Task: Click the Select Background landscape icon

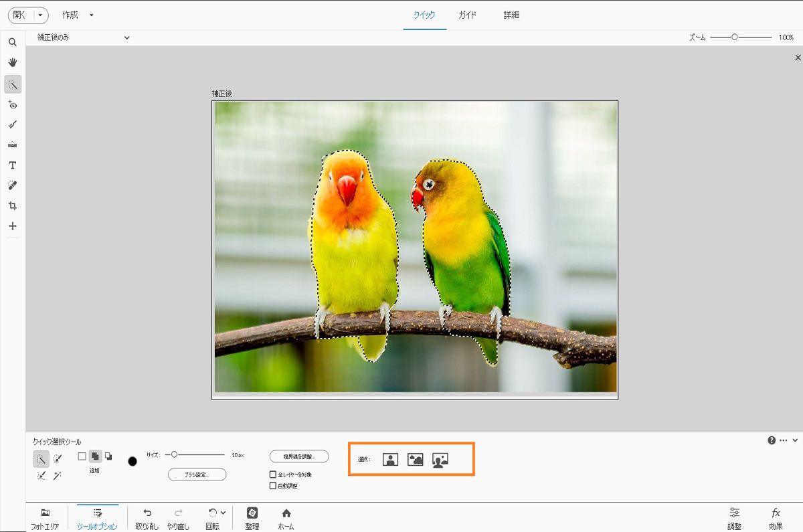Action: click(416, 459)
